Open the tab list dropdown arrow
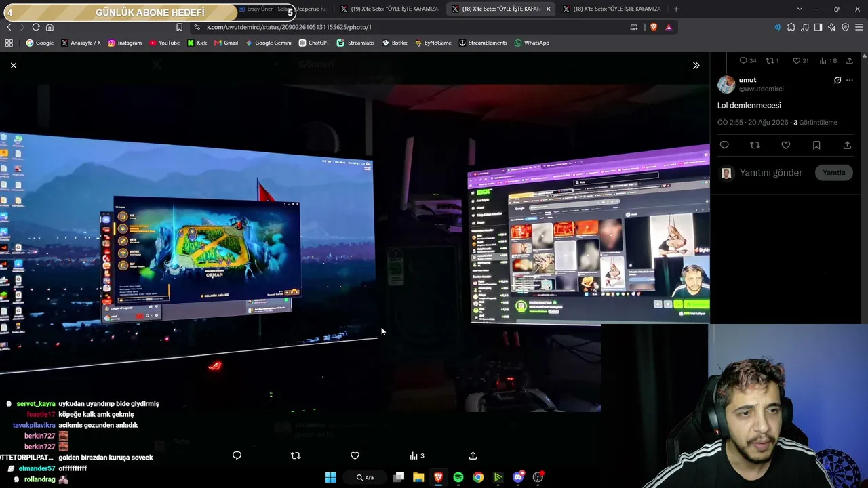 800,9
